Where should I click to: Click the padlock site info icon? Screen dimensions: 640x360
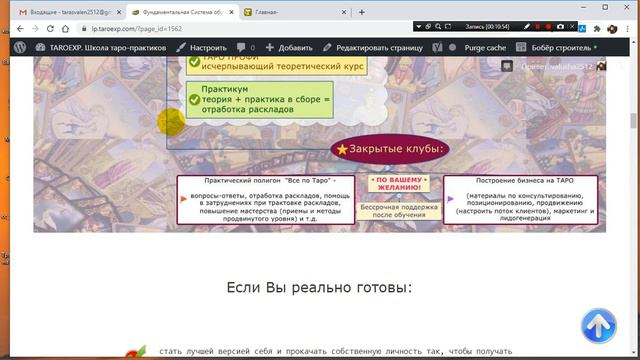pos(84,29)
